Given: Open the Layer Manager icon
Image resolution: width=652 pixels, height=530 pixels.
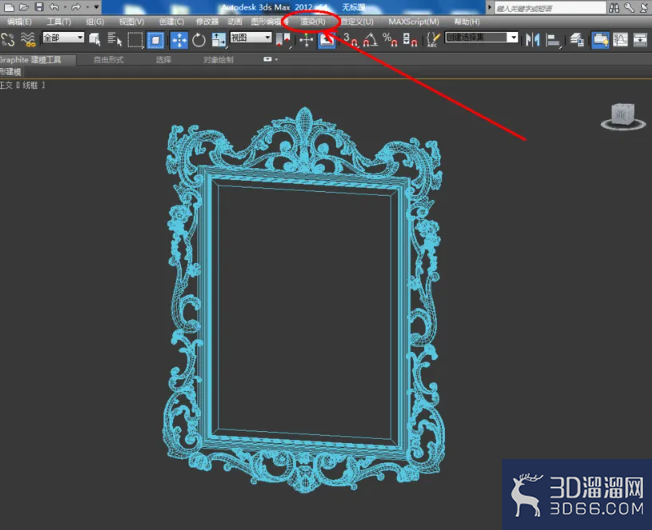Looking at the screenshot, I should point(577,40).
